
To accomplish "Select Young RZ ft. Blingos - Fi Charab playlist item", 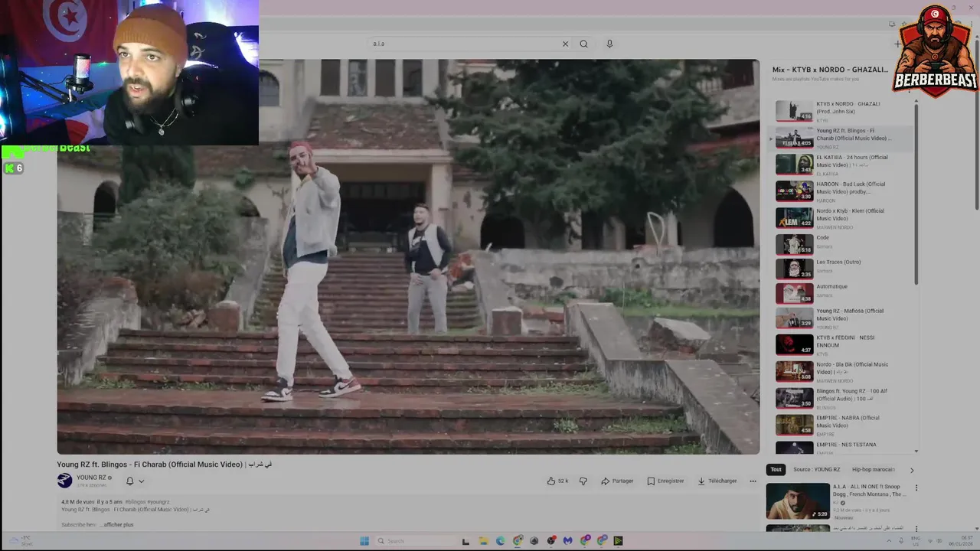I will pyautogui.click(x=842, y=138).
